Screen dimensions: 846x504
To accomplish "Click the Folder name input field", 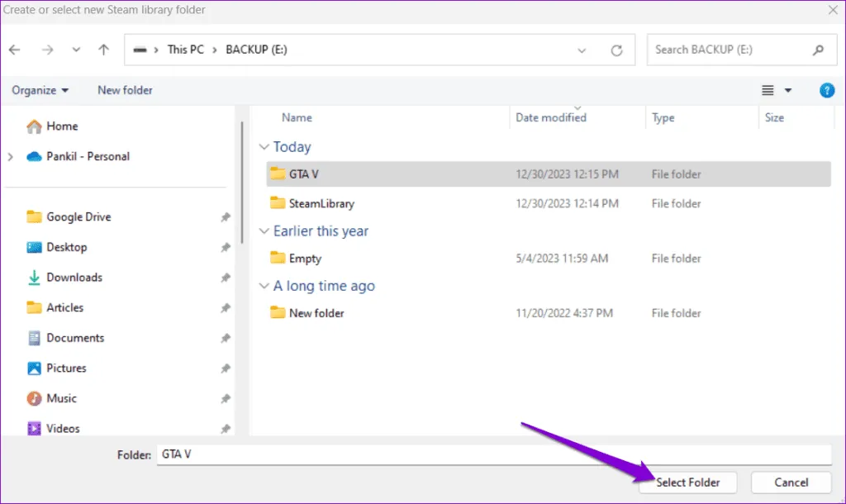I will point(493,454).
